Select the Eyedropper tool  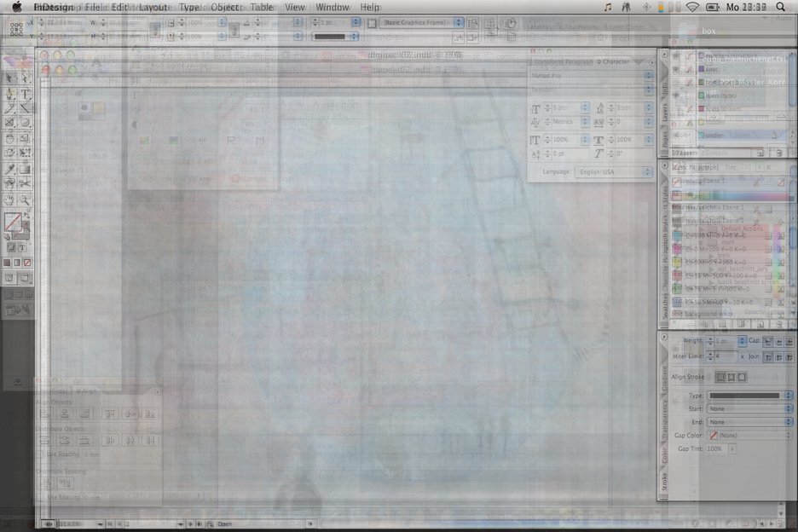10,169
